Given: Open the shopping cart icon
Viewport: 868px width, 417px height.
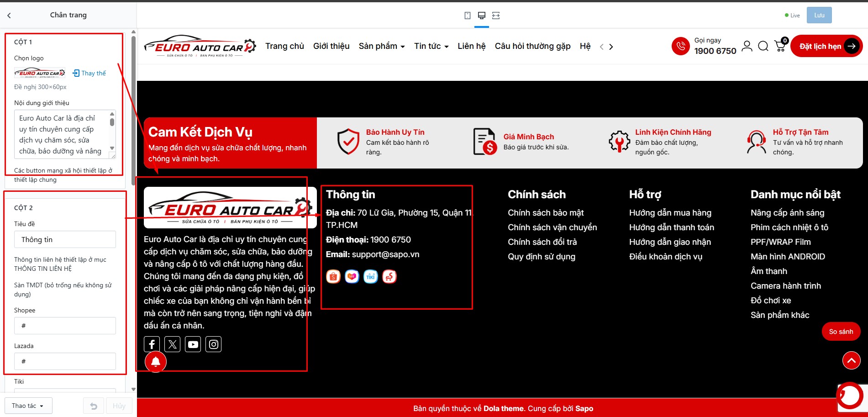Looking at the screenshot, I should 781,45.
